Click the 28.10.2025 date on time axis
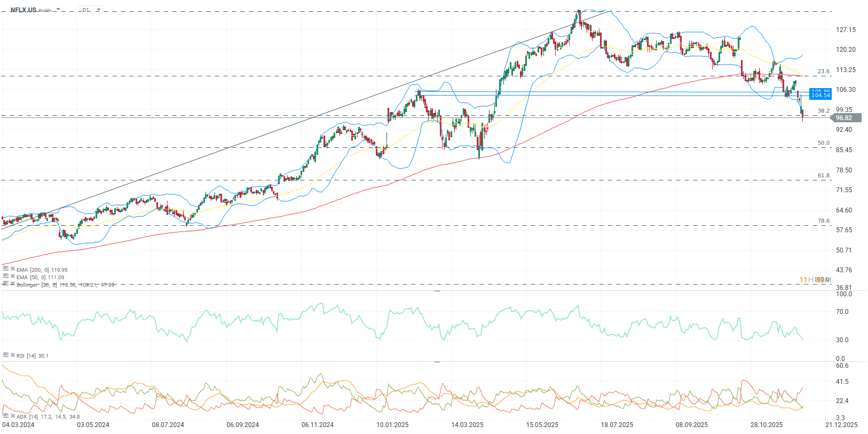This screenshot has width=868, height=434. (x=767, y=425)
